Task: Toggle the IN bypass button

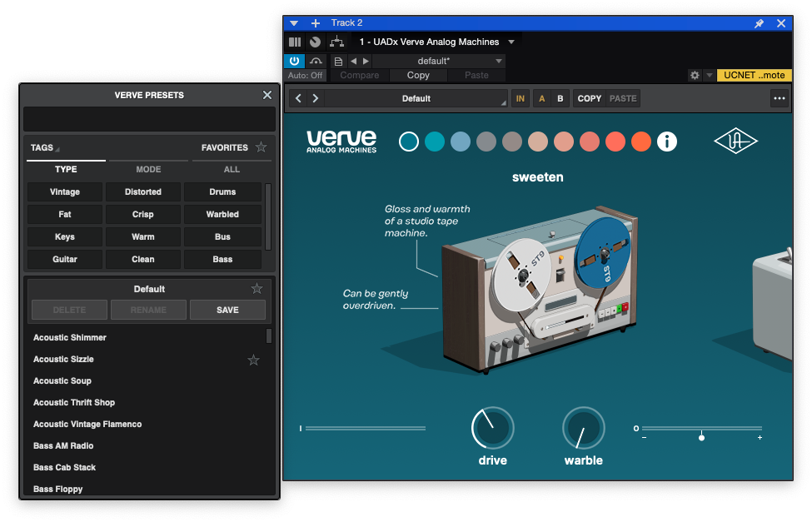Action: 520,98
